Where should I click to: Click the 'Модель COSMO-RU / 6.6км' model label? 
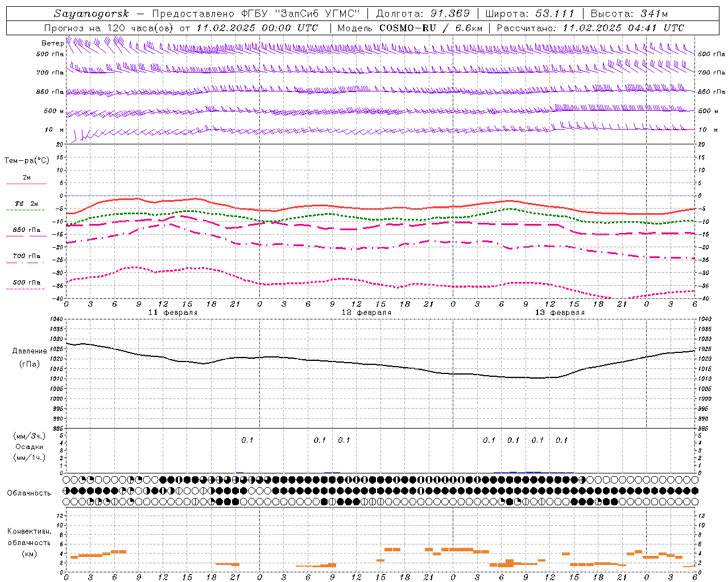tap(410, 28)
